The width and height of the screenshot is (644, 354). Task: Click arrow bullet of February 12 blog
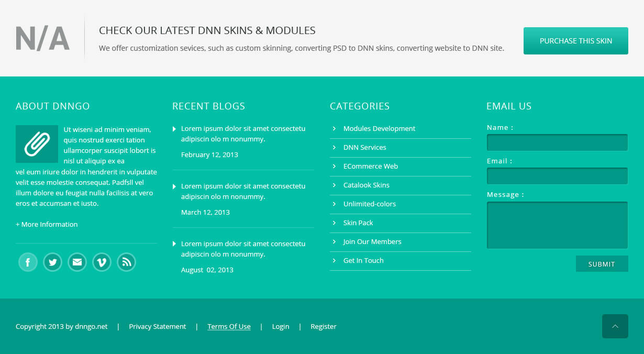174,129
